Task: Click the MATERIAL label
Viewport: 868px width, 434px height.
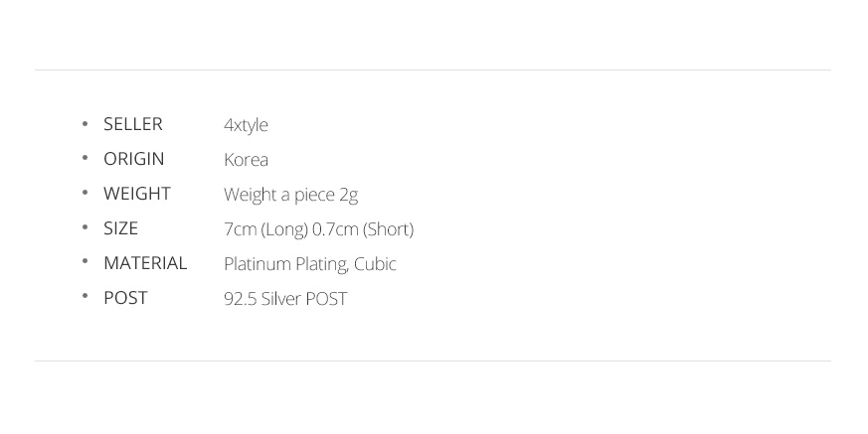Action: click(145, 263)
